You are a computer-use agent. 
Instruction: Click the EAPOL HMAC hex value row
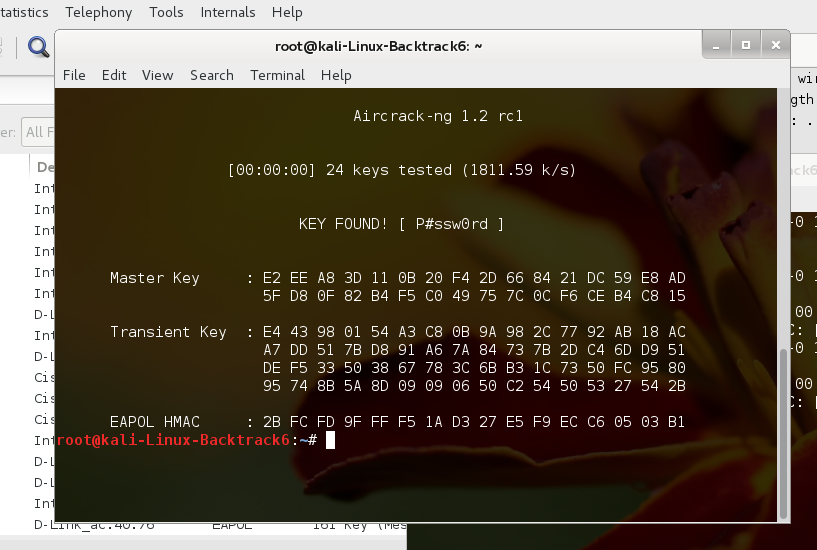[x=474, y=422]
